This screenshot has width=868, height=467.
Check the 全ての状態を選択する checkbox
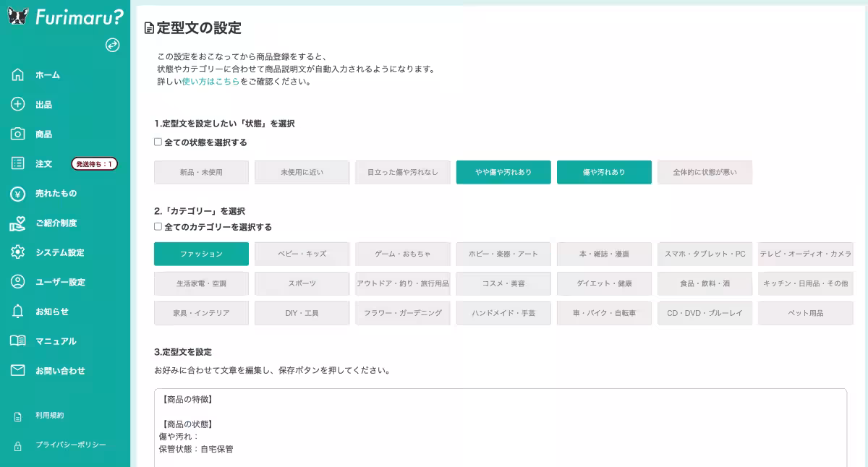tap(157, 142)
